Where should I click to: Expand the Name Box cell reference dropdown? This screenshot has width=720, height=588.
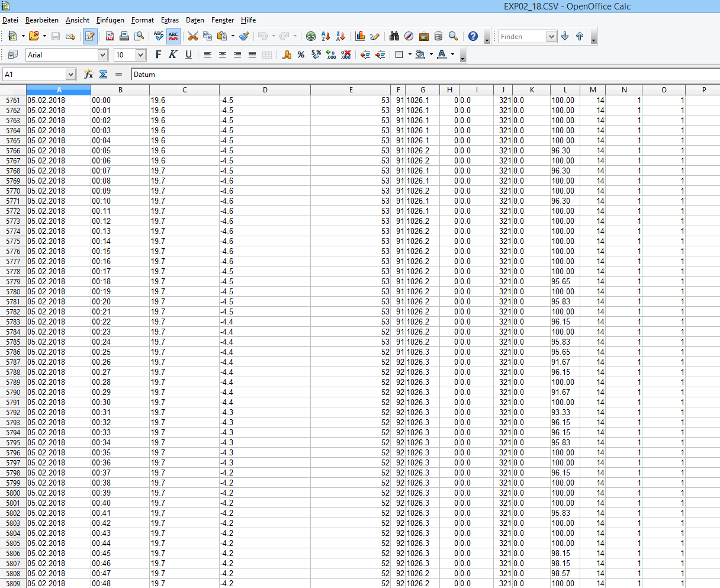pos(71,75)
